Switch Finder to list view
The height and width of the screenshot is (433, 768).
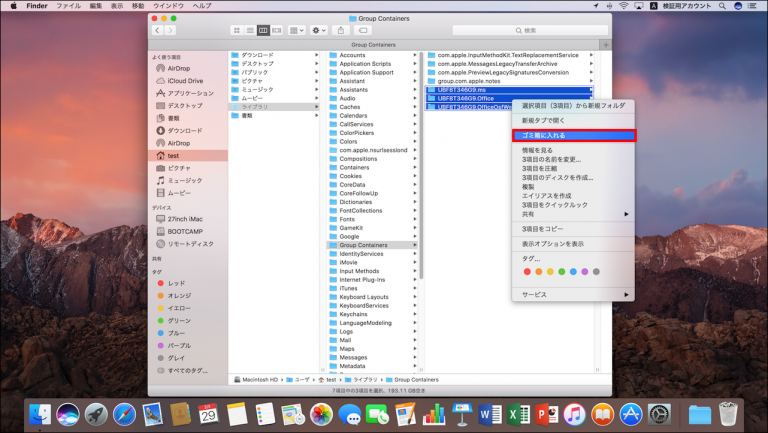(250, 30)
